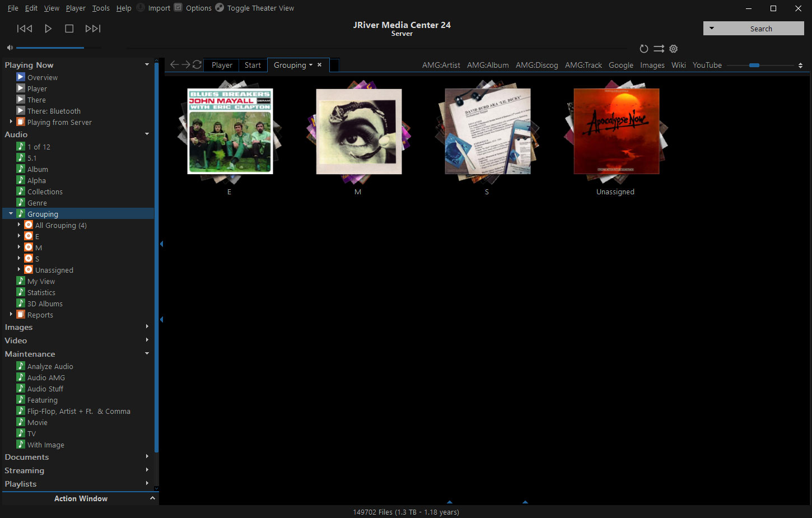Open a new empty tab

tap(334, 65)
